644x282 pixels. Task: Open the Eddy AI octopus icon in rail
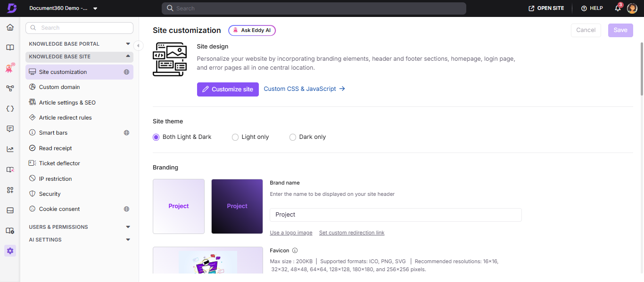coord(9,68)
